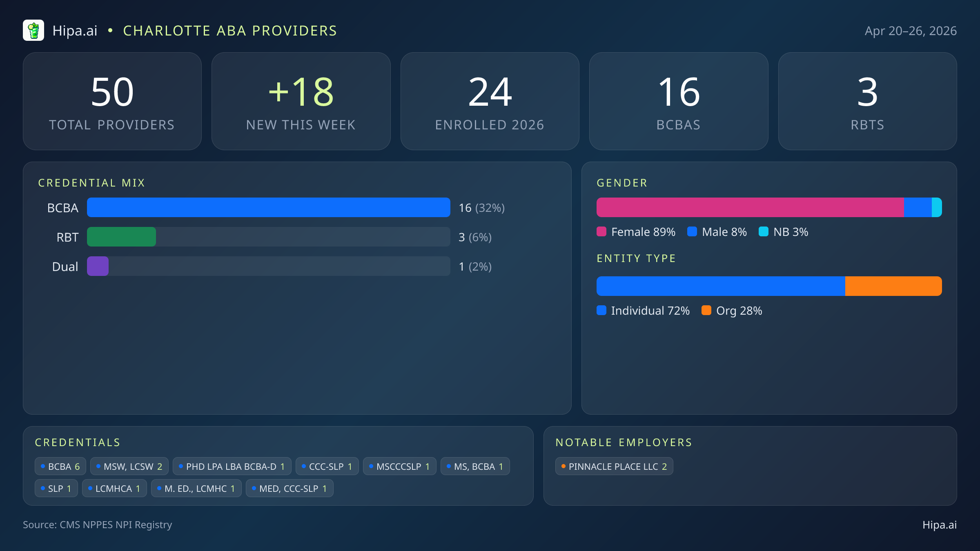Select the BCBA 6 credential chip
This screenshot has height=551, width=980.
[60, 467]
